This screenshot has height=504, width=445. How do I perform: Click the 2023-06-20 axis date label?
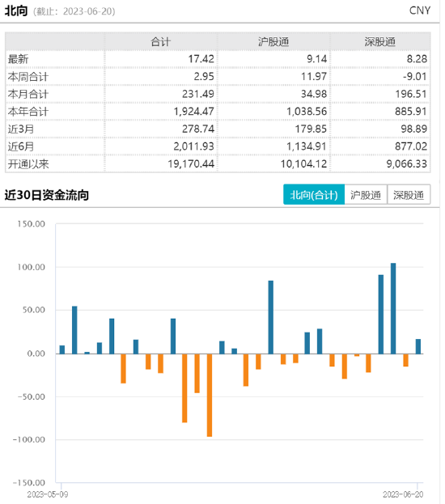pyautogui.click(x=403, y=494)
